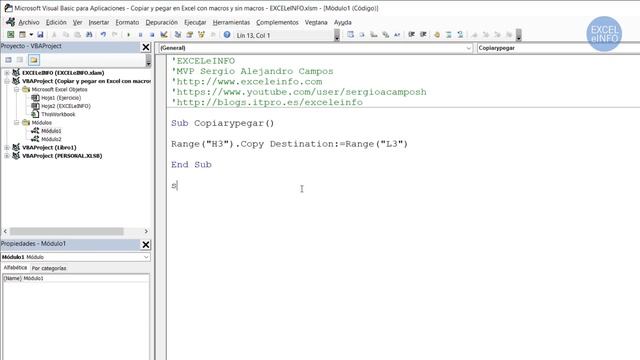Close the Proyecto - VBAProject panel
Viewport: 640px width, 360px height.
click(146, 47)
